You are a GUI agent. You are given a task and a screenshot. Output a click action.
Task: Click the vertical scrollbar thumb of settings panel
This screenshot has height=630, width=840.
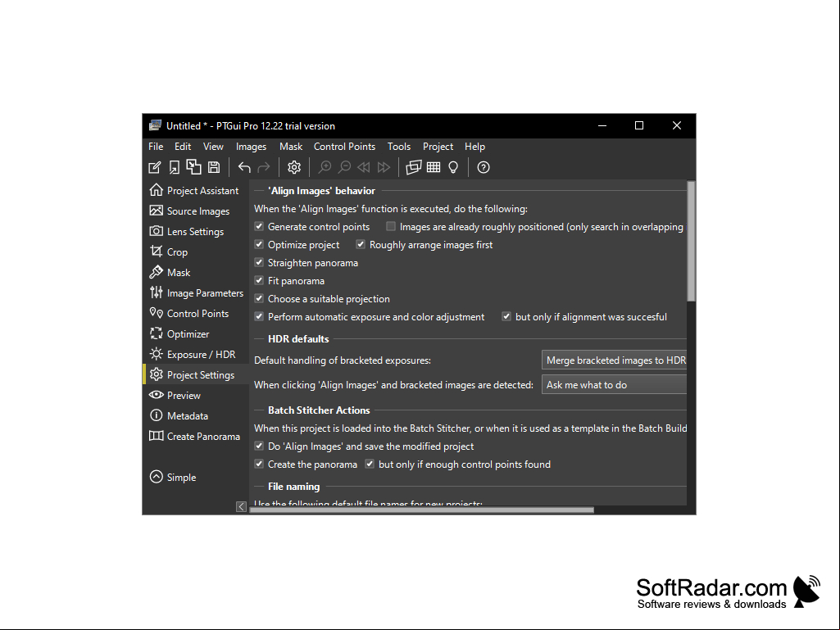(691, 241)
